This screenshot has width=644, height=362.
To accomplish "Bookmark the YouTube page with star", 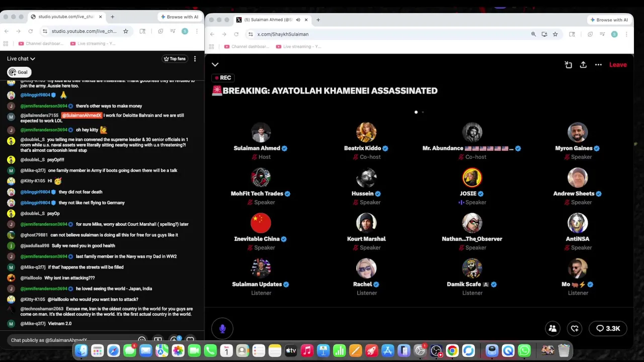I will pyautogui.click(x=126, y=31).
